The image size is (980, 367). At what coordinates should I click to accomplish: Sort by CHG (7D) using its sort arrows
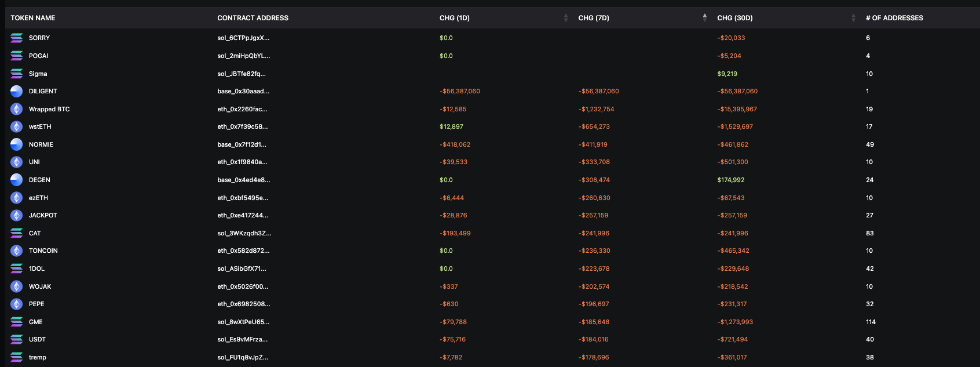705,18
